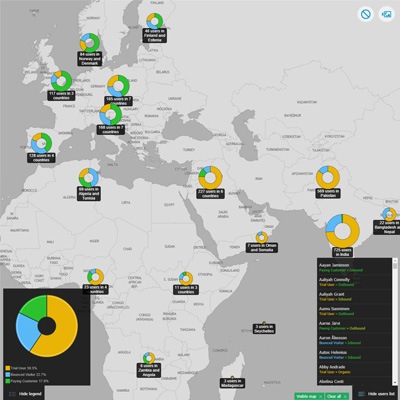Select the 11 users in 3 countries donut
400x400 pixels.
(186, 278)
